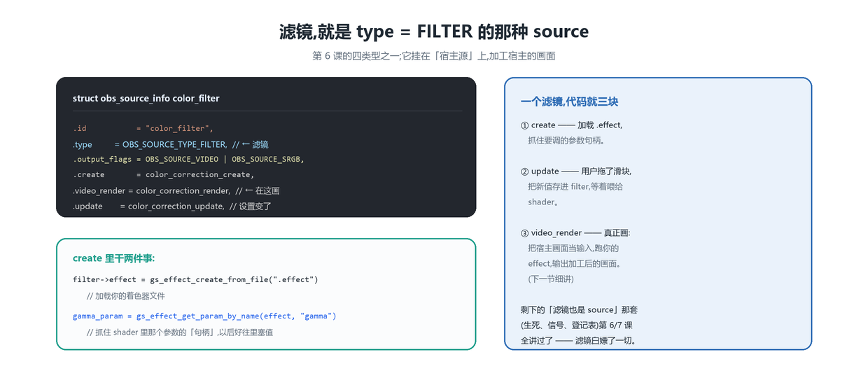The width and height of the screenshot is (868, 378).
Task: Click the ② update —— 用户拖了滑块 line
Action: point(576,171)
